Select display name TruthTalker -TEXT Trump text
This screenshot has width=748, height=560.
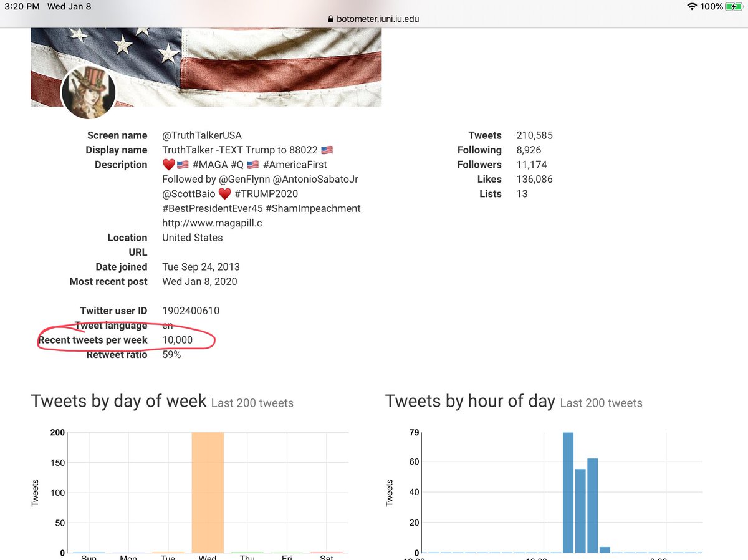pyautogui.click(x=247, y=150)
